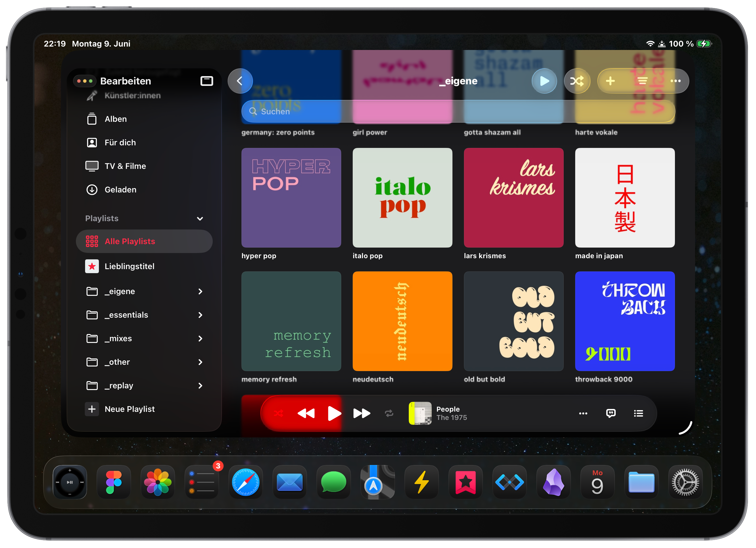The image size is (756, 548).
Task: Open the Lieblingstitel playlist
Action: tap(144, 267)
